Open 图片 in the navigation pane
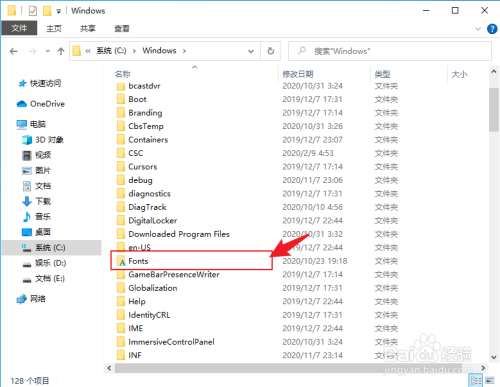This screenshot has height=387, width=500. pyautogui.click(x=36, y=170)
